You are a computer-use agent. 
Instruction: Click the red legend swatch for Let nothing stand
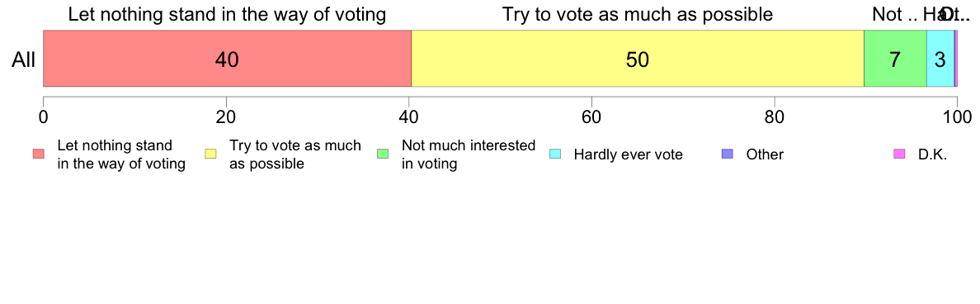point(39,154)
